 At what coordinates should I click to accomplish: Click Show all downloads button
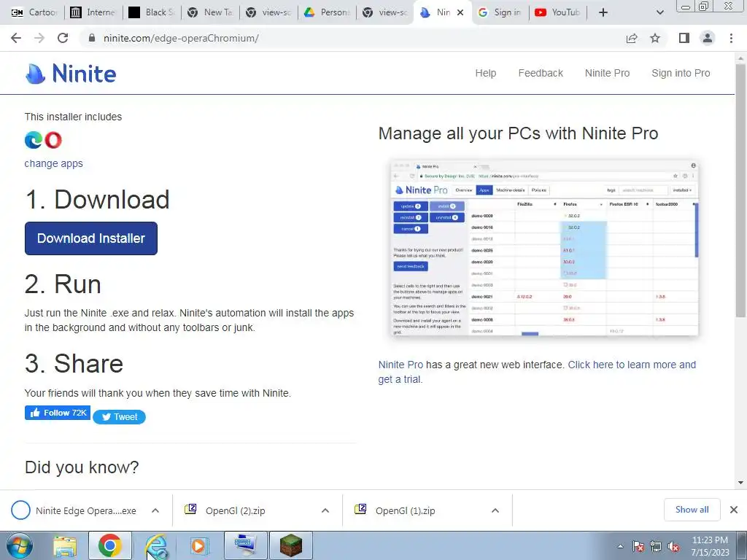[692, 510]
